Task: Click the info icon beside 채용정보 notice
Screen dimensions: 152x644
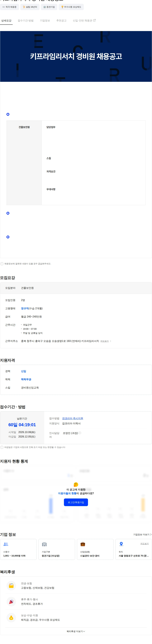Action: click(2, 264)
